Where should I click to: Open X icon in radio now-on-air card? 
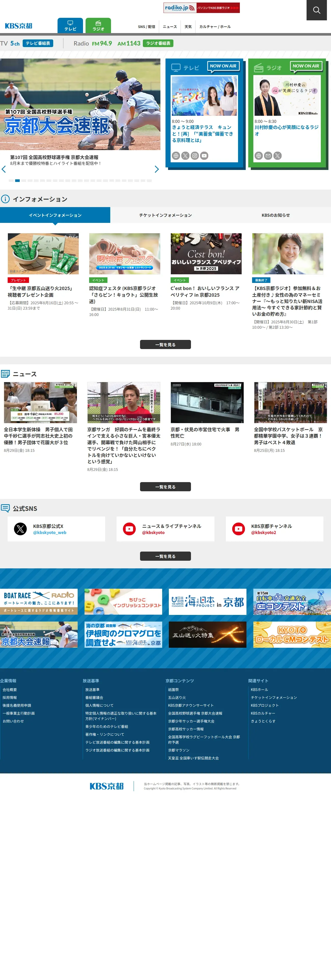coord(278,156)
